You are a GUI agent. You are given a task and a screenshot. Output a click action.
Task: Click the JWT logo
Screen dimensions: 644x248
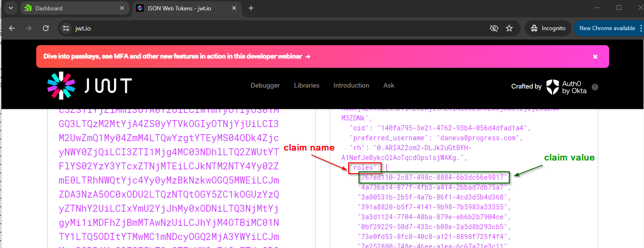coord(90,86)
